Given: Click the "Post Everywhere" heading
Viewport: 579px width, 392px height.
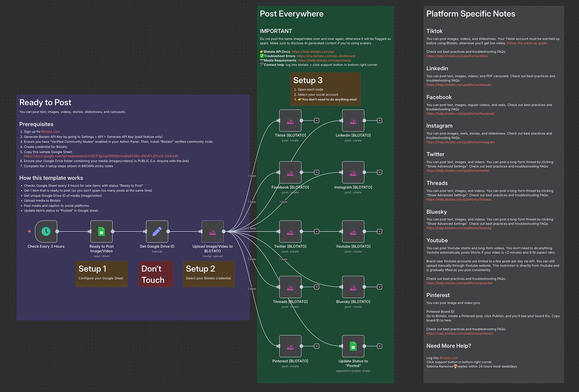Looking at the screenshot, I should click(x=292, y=14).
